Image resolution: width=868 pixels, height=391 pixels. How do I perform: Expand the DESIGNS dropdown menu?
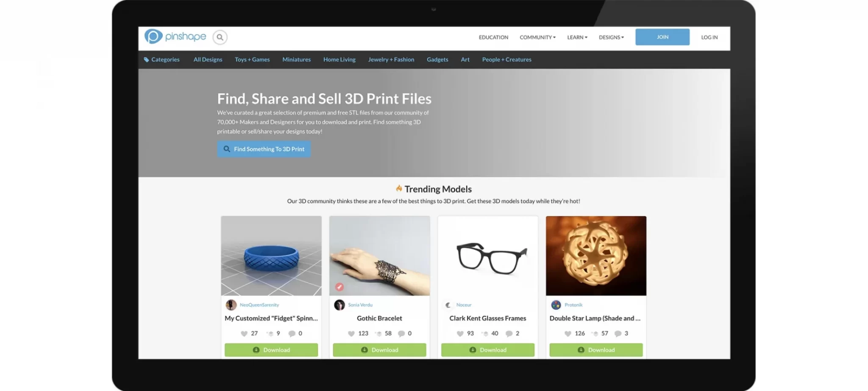[x=611, y=37]
